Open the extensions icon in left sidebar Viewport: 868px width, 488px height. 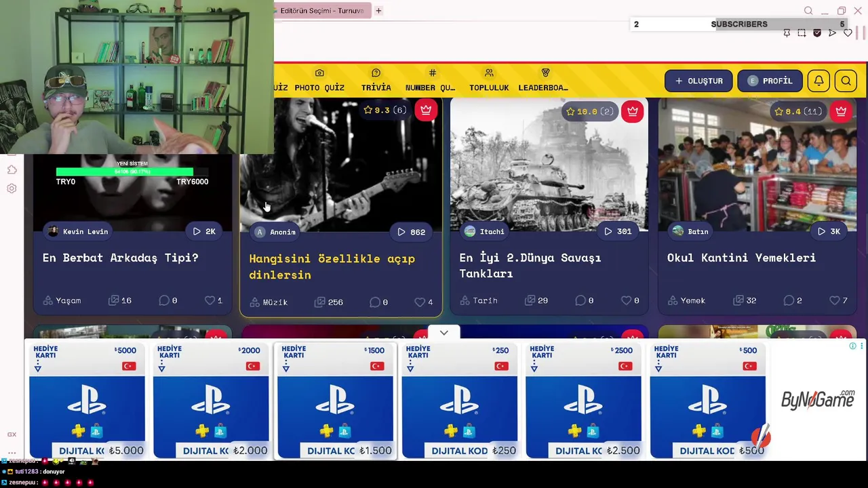(12, 169)
